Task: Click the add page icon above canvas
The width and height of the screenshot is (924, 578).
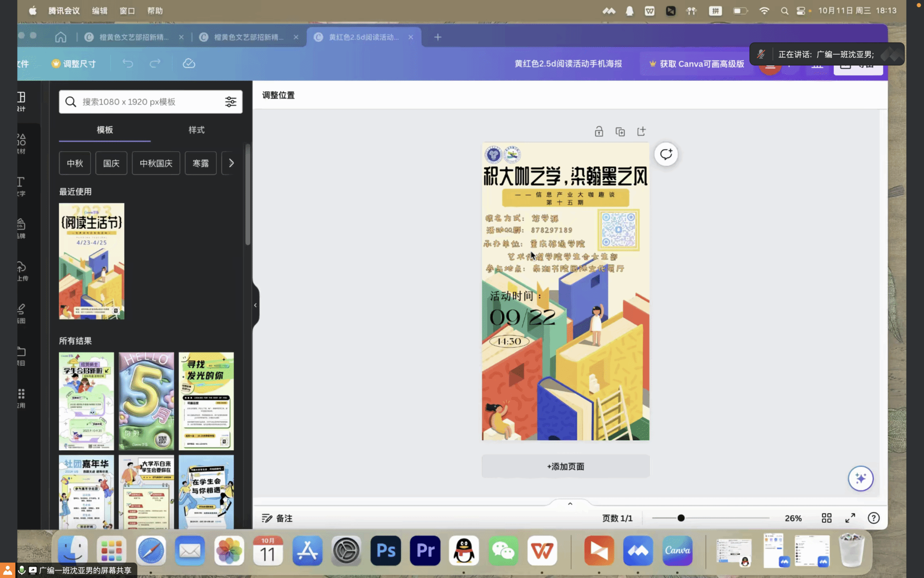Action: tap(641, 131)
